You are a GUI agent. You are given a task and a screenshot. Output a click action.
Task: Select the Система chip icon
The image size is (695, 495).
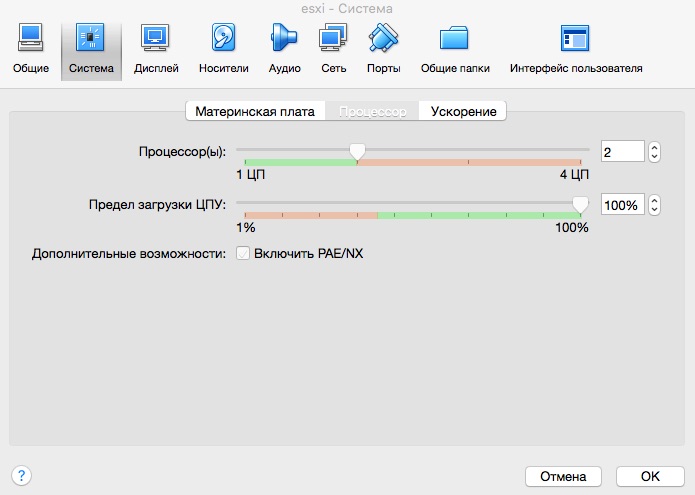coord(91,40)
